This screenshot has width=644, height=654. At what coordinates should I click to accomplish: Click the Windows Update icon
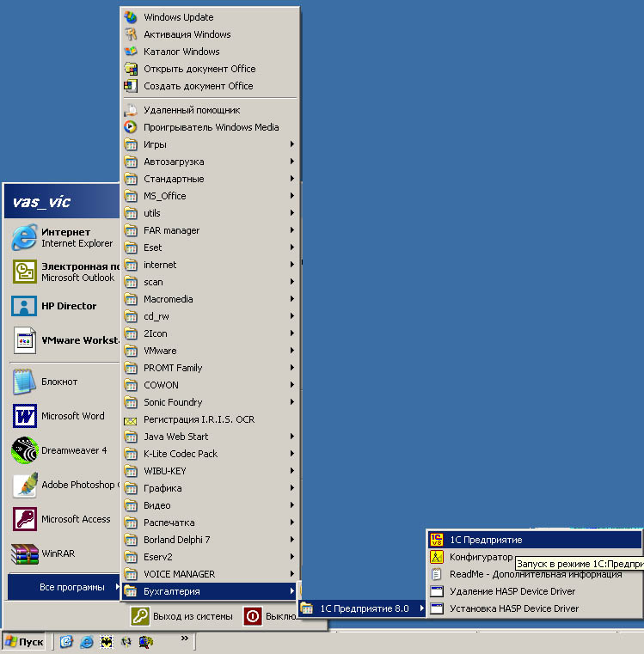pos(131,17)
